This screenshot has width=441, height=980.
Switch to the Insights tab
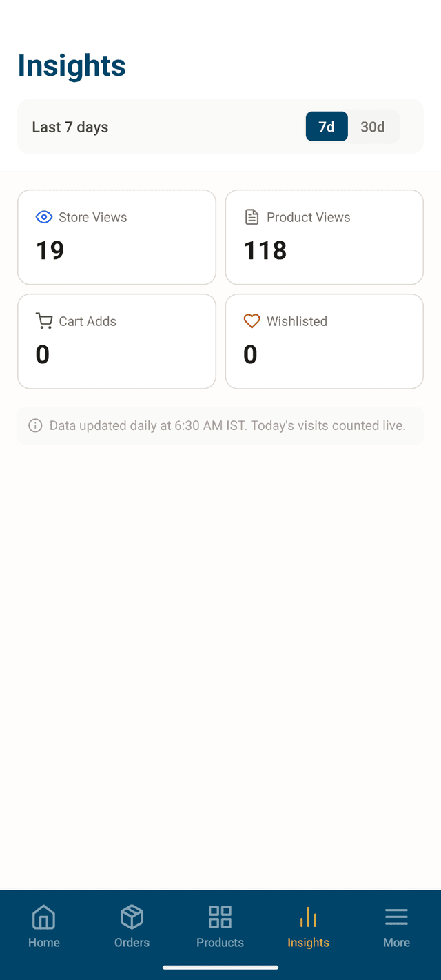[308, 927]
